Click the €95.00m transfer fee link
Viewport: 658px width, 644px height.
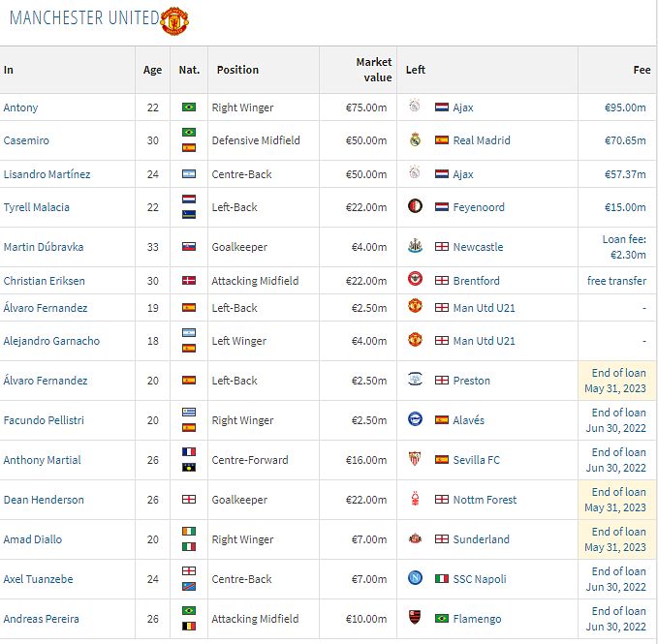(625, 107)
